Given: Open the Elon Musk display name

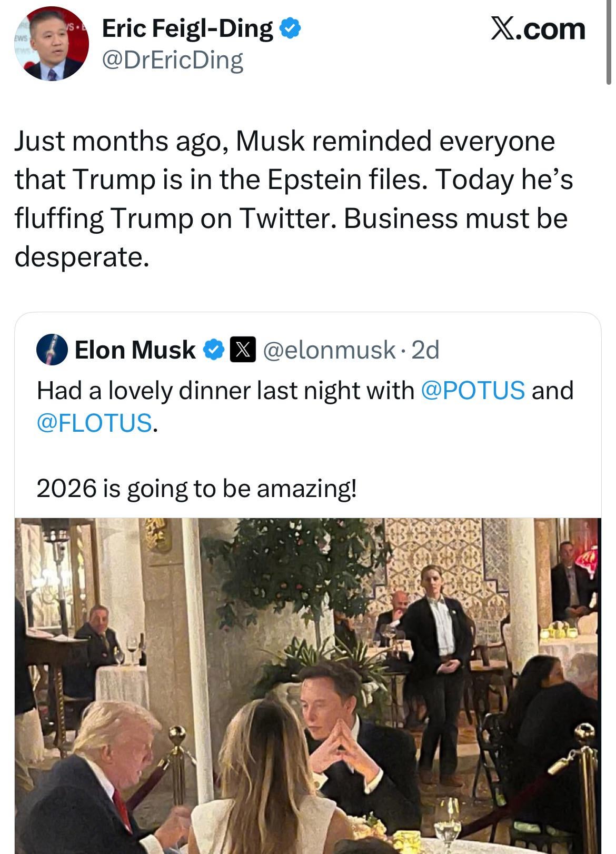Looking at the screenshot, I should (x=135, y=350).
